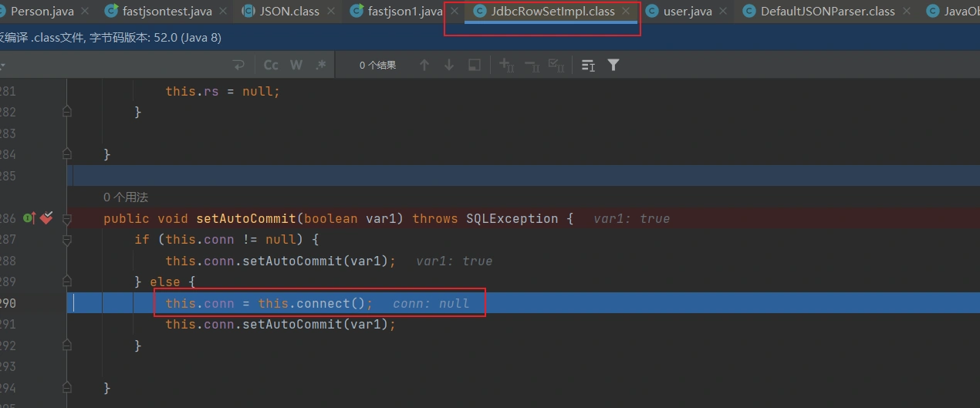Viewport: 980px width, 408px height.
Task: Open the DefaultJSONParser.class tab
Action: (827, 12)
